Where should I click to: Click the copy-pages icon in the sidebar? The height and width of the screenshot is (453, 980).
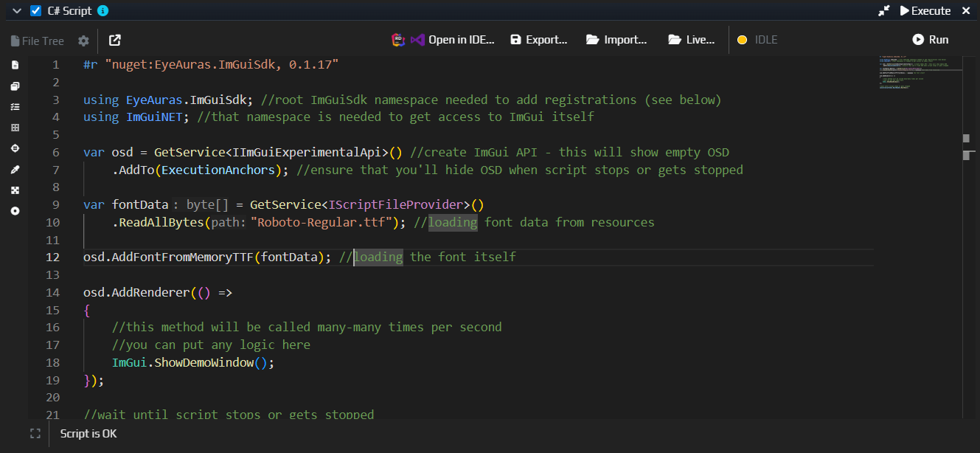(14, 86)
